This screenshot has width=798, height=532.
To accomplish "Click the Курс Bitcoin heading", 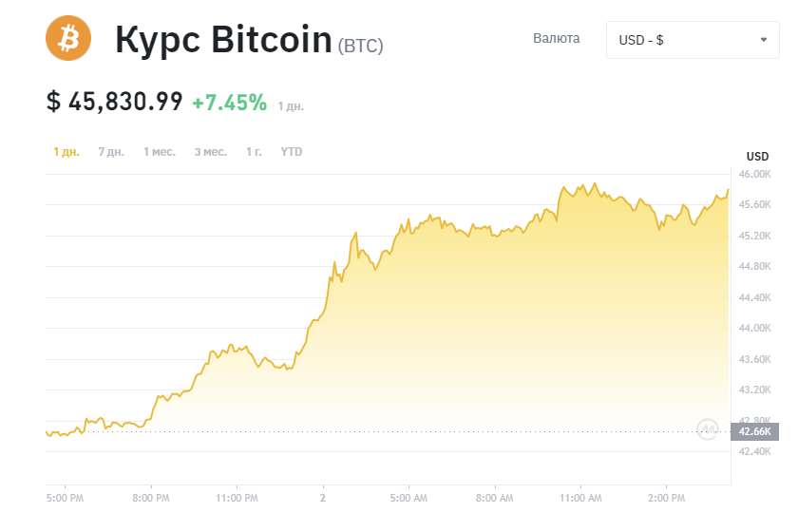I will pyautogui.click(x=224, y=40).
